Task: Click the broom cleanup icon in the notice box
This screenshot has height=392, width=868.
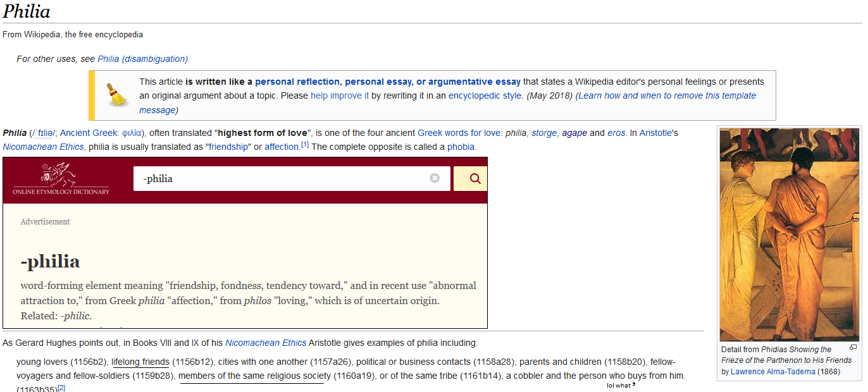Action: [x=116, y=95]
